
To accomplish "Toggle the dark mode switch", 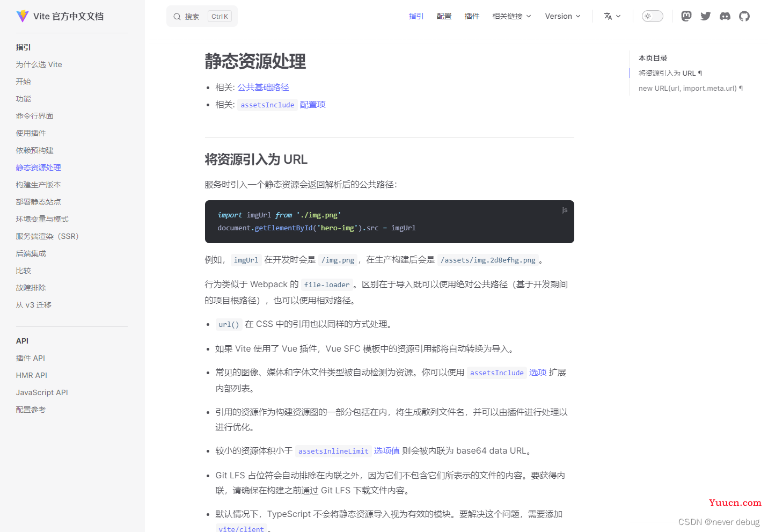I will [653, 16].
